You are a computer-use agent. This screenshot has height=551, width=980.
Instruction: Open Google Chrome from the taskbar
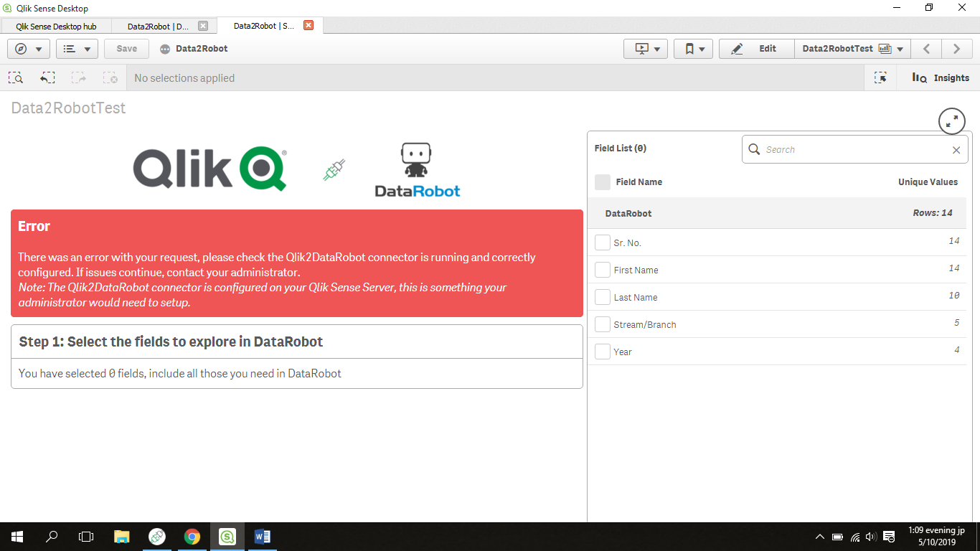192,537
